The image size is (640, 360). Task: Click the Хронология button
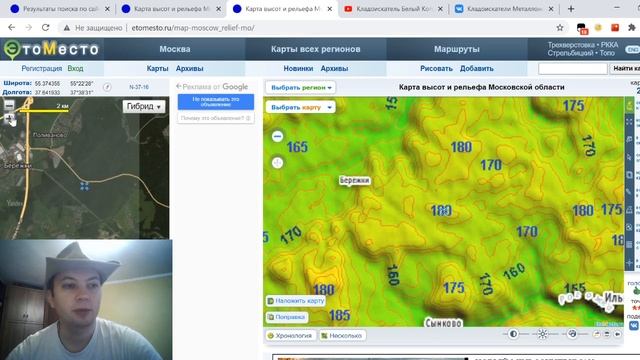coord(290,336)
